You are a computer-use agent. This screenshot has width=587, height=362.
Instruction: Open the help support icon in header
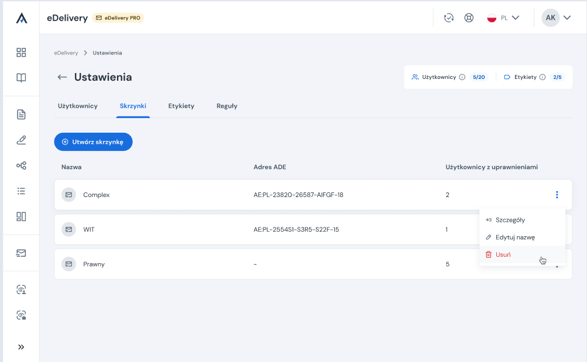click(469, 18)
